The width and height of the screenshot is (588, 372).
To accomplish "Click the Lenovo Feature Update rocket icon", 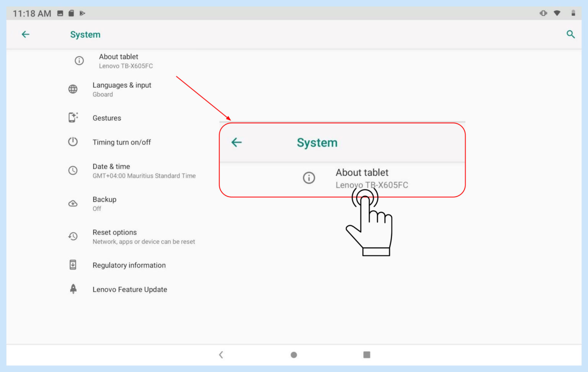I will tap(73, 289).
